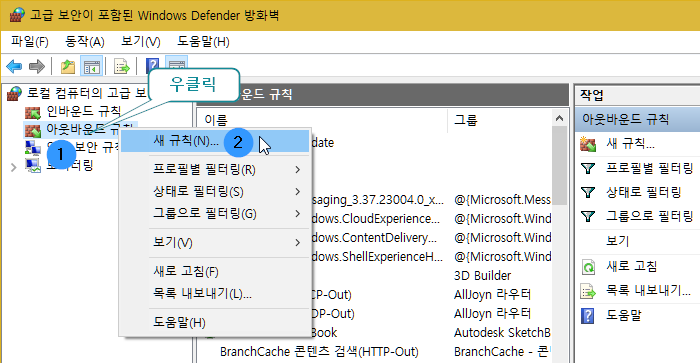
Task: Select 인바운드 규칙 in the tree
Action: click(83, 111)
